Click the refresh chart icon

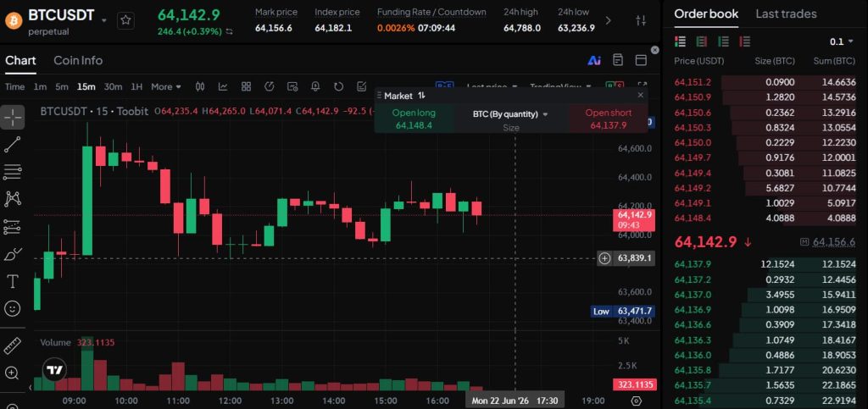(x=339, y=86)
